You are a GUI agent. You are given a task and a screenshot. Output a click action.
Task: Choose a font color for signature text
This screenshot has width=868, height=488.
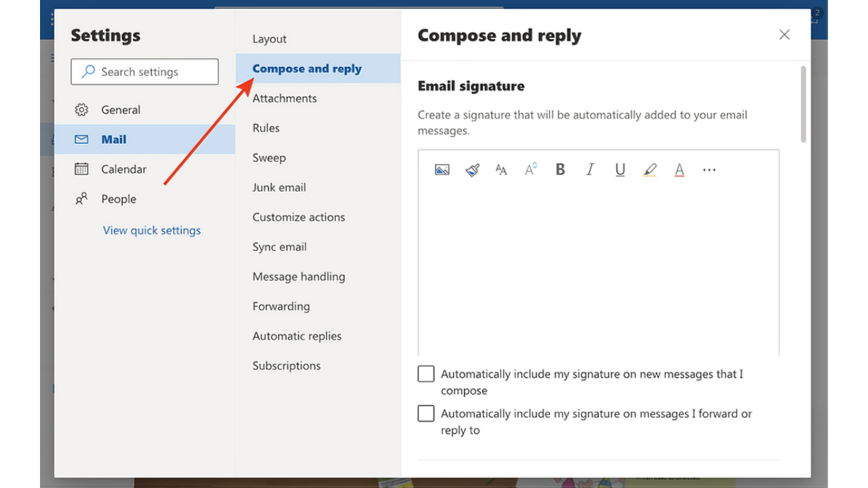(x=679, y=169)
